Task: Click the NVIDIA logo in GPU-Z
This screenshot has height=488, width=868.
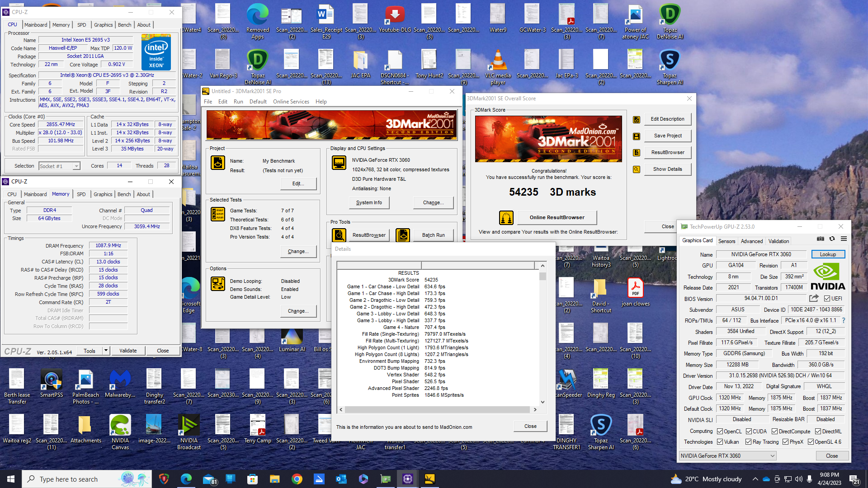Action: pyautogui.click(x=827, y=277)
